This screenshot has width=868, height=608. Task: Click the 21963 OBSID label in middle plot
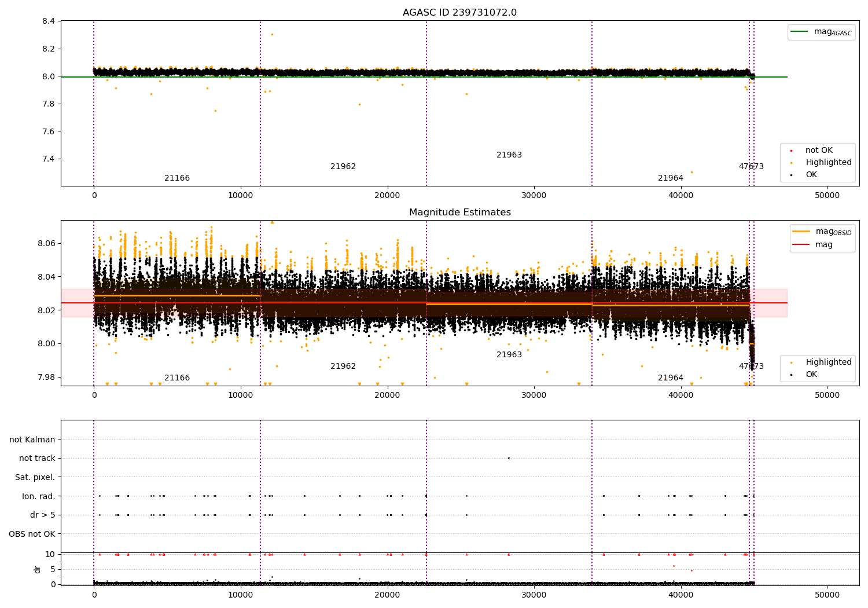pos(509,355)
